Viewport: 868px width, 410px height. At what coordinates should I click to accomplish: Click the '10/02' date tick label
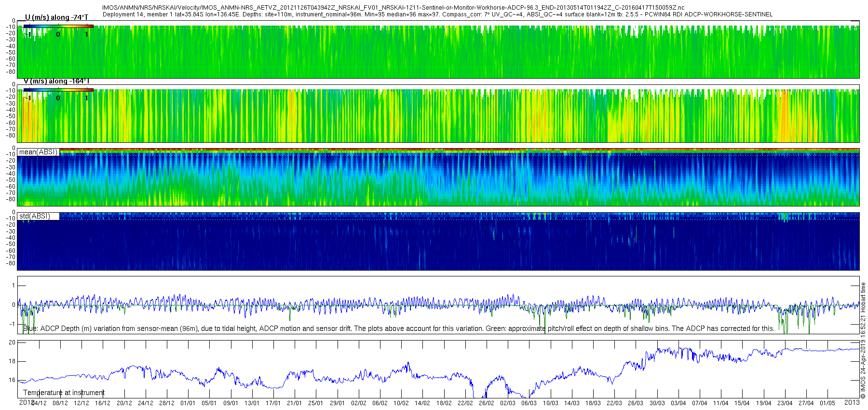[401, 403]
